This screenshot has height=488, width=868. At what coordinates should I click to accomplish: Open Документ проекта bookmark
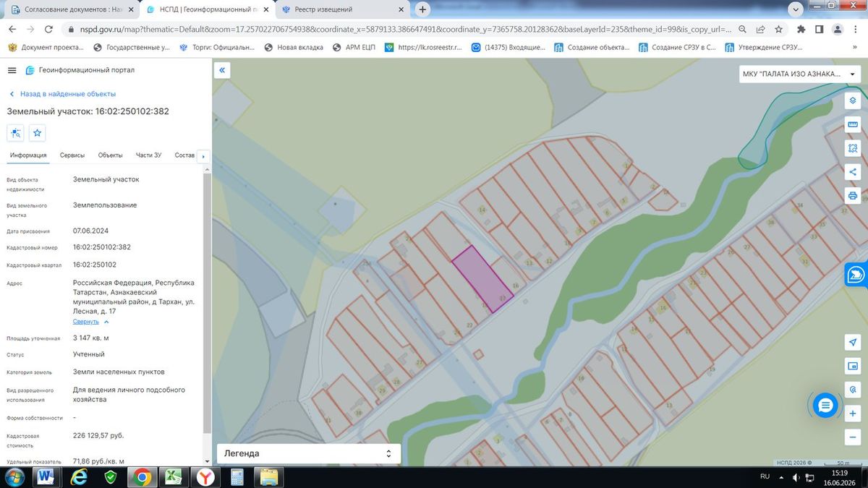pyautogui.click(x=46, y=47)
